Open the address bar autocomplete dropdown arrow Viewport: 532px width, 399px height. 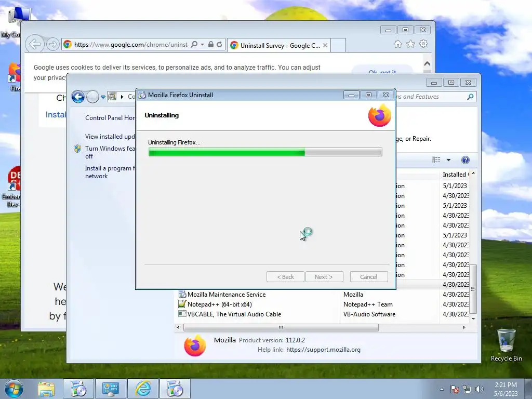pyautogui.click(x=202, y=45)
